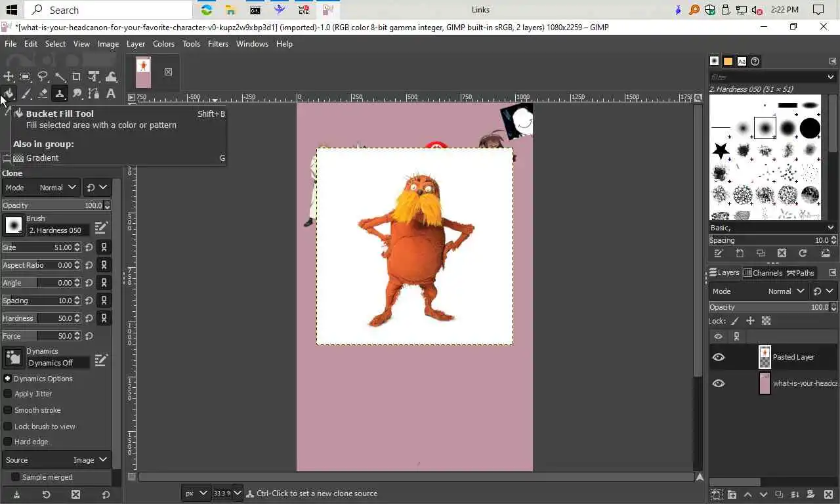The width and height of the screenshot is (840, 504).
Task: Select the Free Select lasso tool
Action: (43, 77)
